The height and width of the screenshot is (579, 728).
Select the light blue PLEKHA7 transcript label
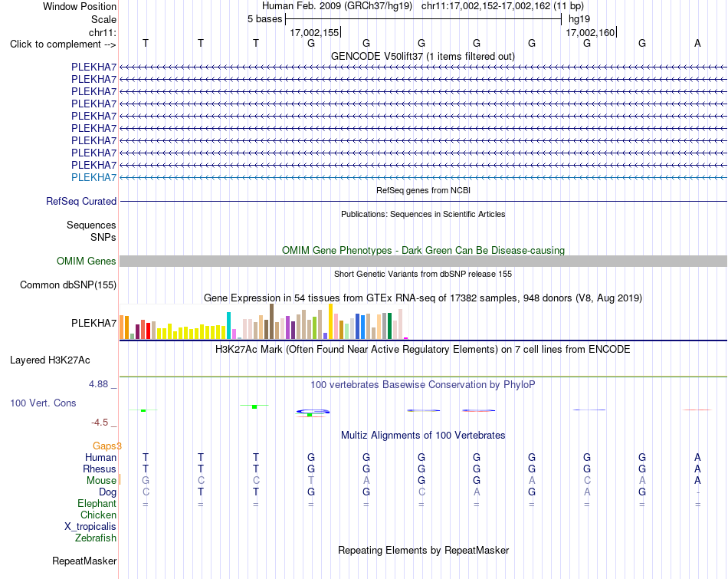click(93, 177)
